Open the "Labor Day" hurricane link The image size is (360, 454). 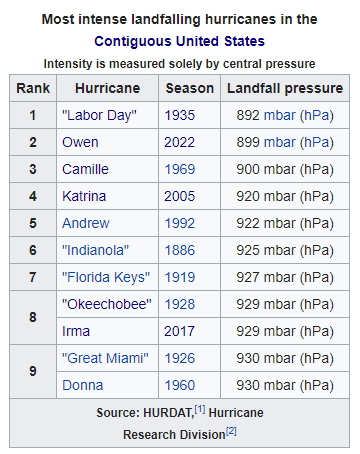[x=99, y=115]
